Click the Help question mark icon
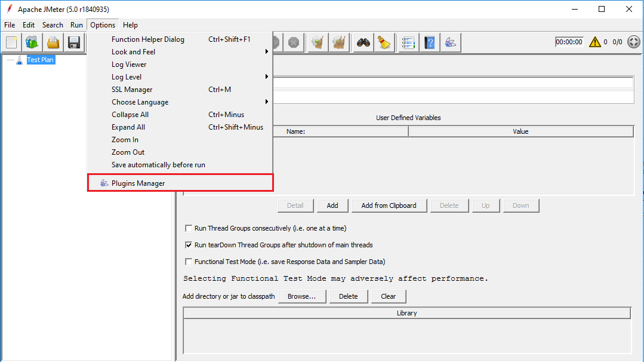The height and width of the screenshot is (362, 644). (x=430, y=42)
